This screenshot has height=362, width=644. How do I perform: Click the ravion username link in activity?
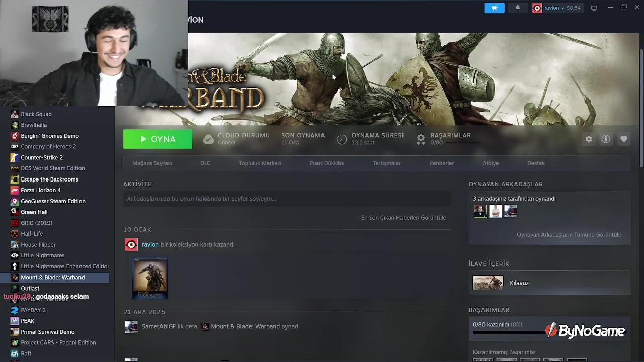point(150,245)
